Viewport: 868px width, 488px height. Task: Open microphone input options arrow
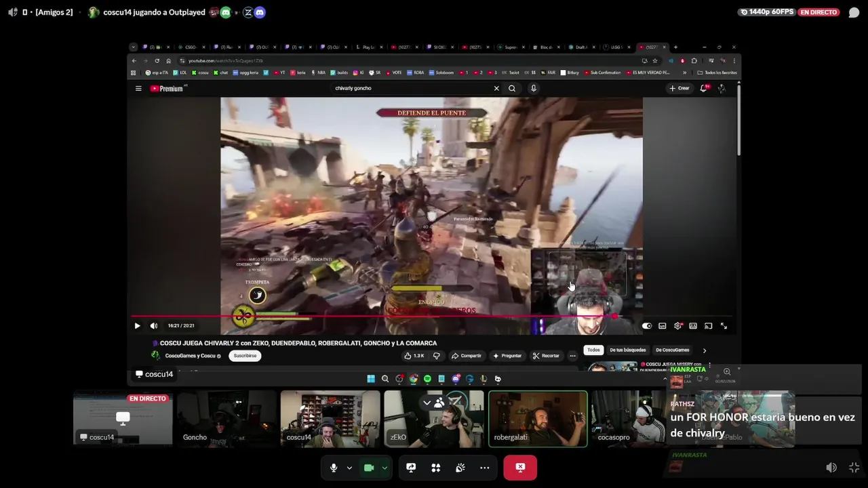[x=349, y=468]
